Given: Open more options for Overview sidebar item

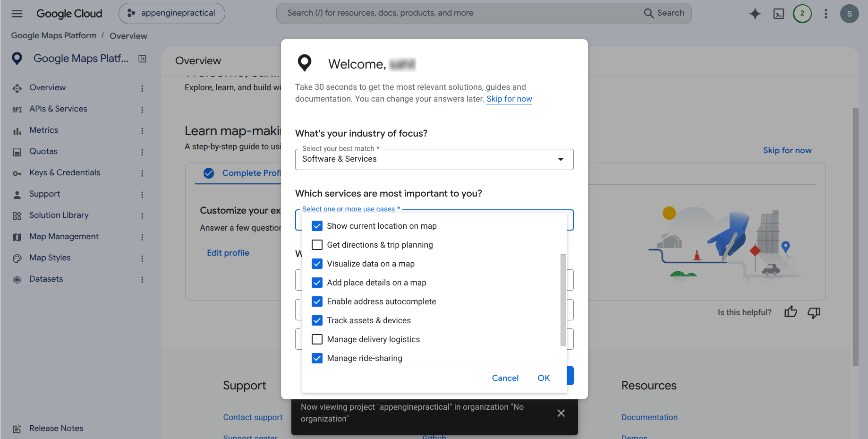Looking at the screenshot, I should (x=142, y=88).
